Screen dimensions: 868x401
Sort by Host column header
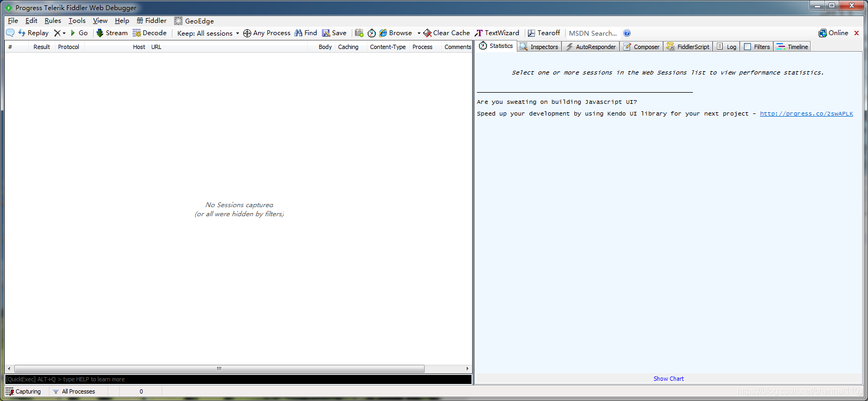139,47
